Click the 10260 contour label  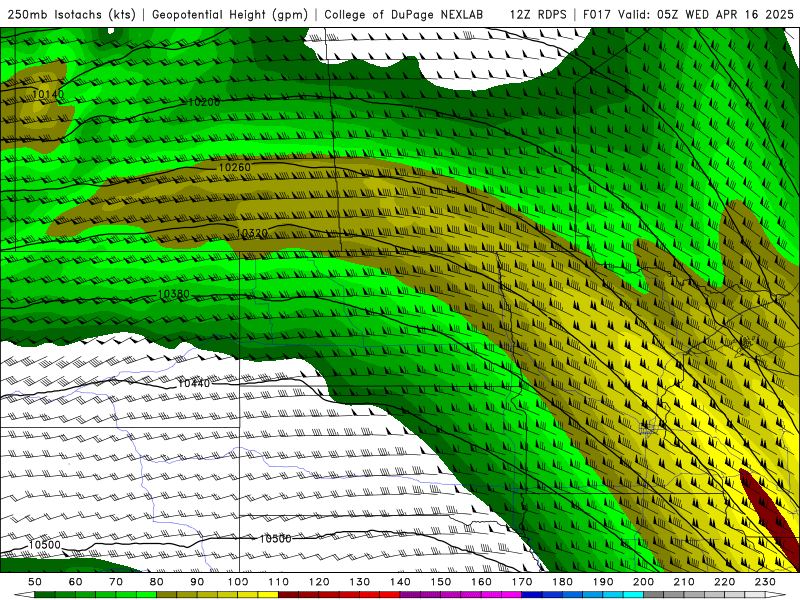[235, 167]
